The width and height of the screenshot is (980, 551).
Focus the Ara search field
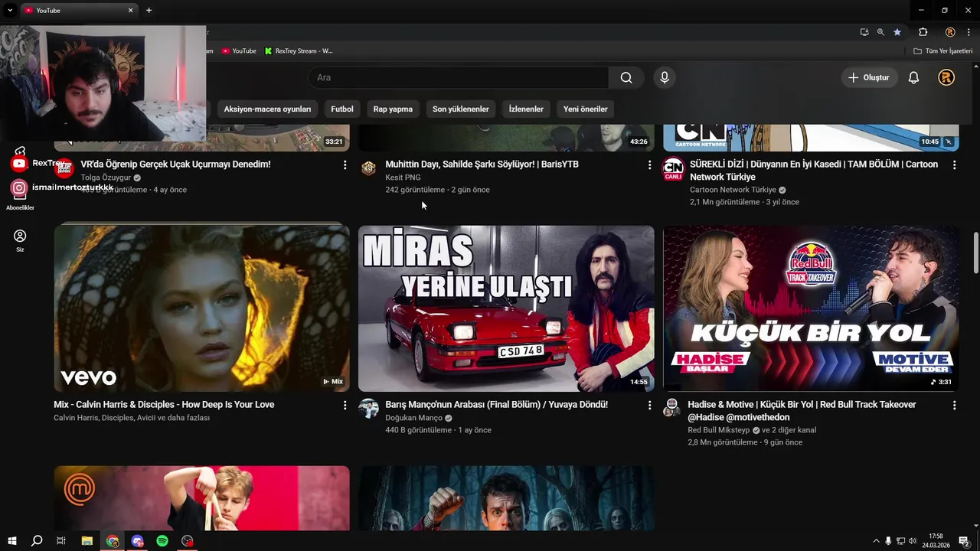pyautogui.click(x=459, y=77)
